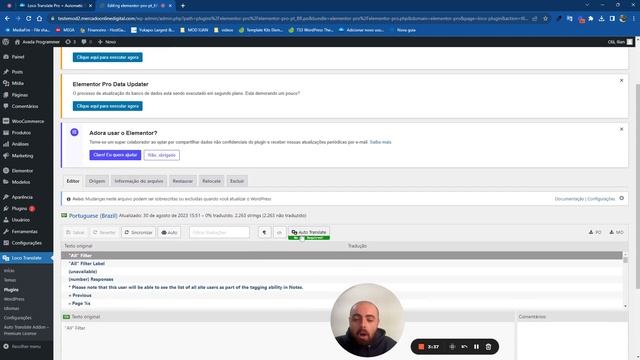Toggle code view button

pyautogui.click(x=280, y=232)
